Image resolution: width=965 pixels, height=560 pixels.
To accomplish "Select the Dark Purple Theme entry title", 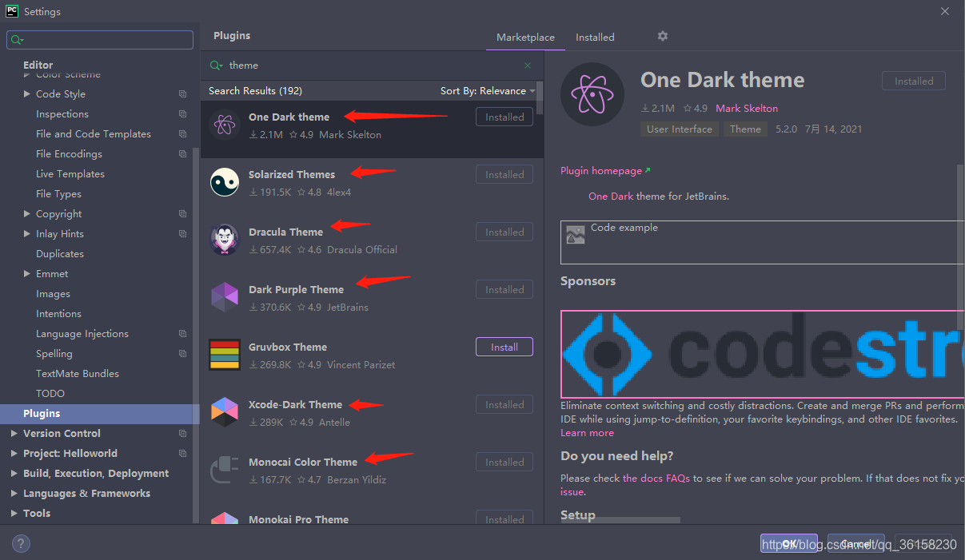I will click(x=296, y=290).
